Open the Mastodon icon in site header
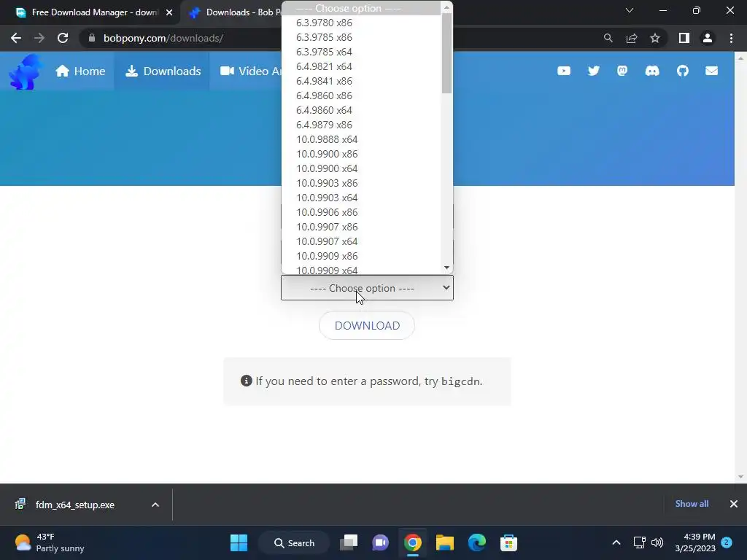This screenshot has width=747, height=560. 622,71
